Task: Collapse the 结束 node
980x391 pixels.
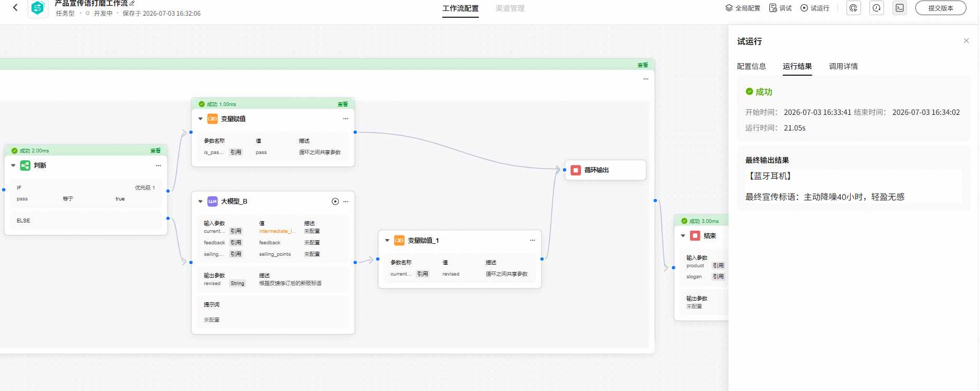Action: (x=683, y=236)
